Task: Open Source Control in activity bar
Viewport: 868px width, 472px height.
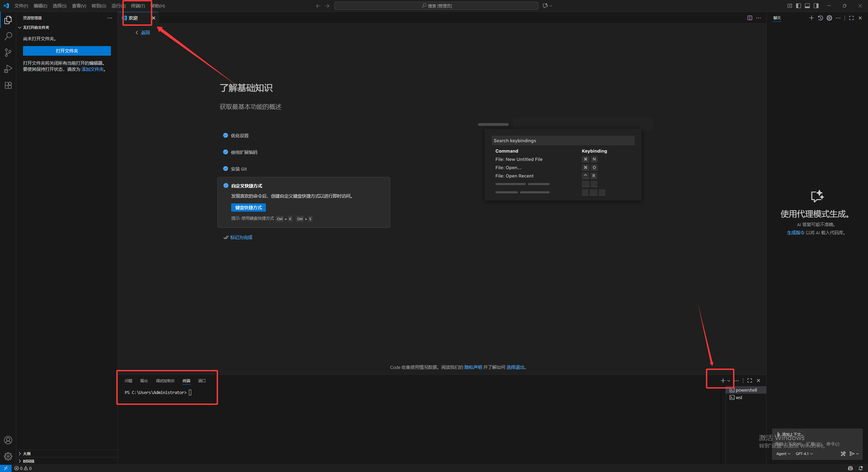Action: coord(8,52)
